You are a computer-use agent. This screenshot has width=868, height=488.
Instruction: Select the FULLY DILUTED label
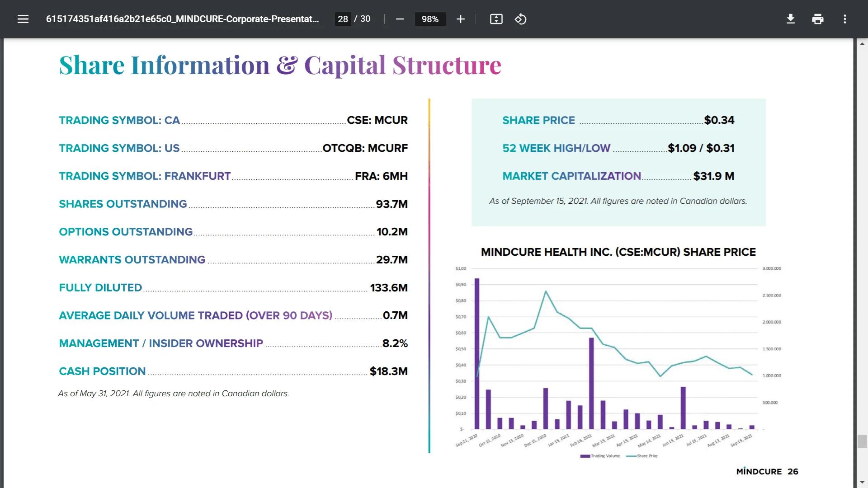click(x=100, y=288)
